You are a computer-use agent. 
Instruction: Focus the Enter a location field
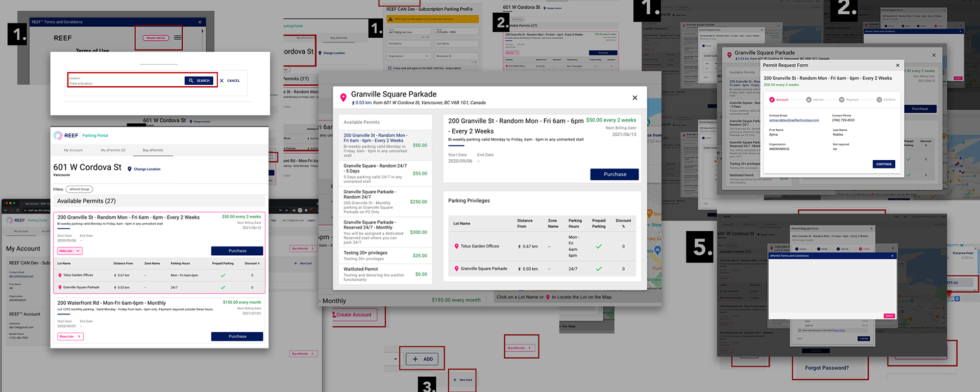pyautogui.click(x=126, y=81)
